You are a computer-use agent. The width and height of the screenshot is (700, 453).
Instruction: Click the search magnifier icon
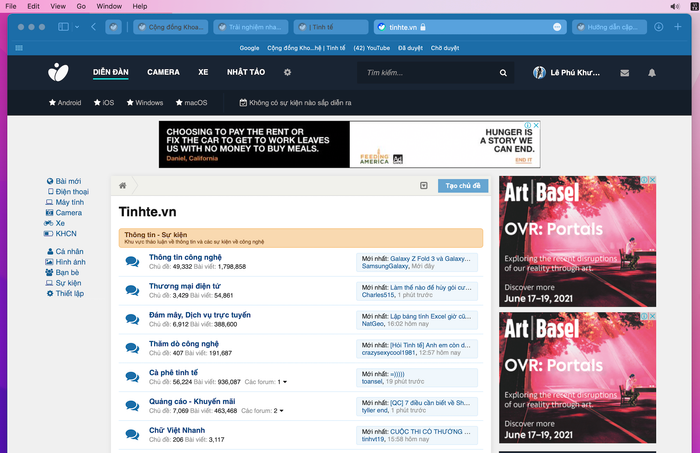(x=503, y=73)
